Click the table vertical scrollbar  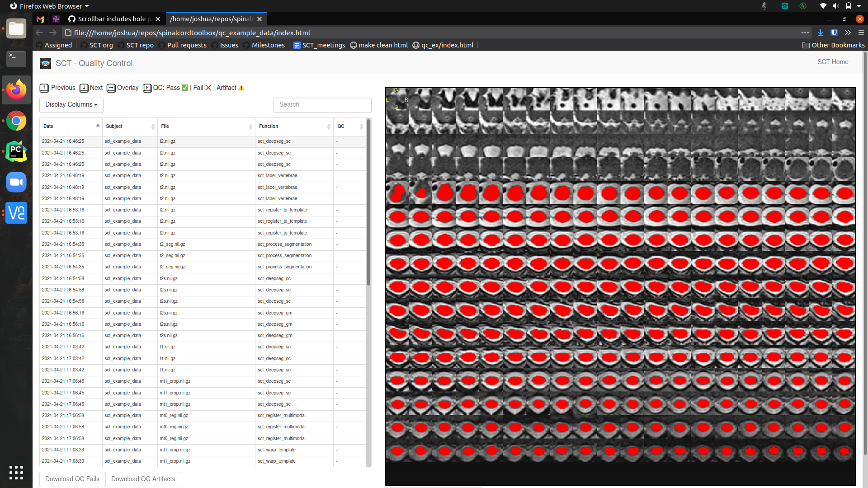coord(368,203)
